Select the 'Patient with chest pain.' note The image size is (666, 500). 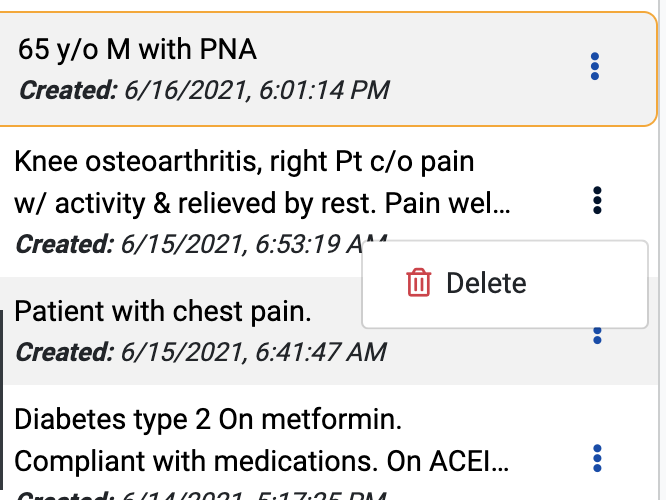(163, 311)
